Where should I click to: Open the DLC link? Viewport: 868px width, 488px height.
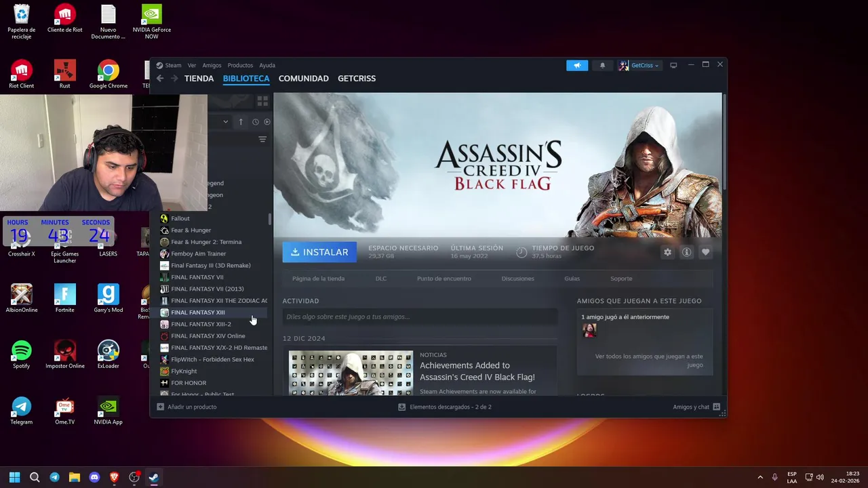381,279
